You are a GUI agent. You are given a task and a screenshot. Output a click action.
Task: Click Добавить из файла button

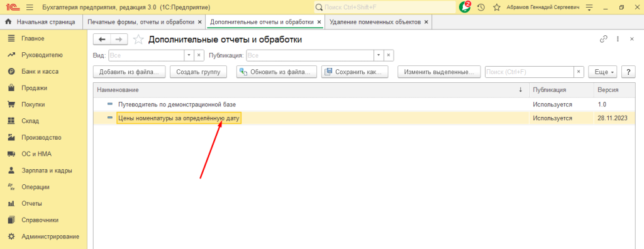[129, 72]
